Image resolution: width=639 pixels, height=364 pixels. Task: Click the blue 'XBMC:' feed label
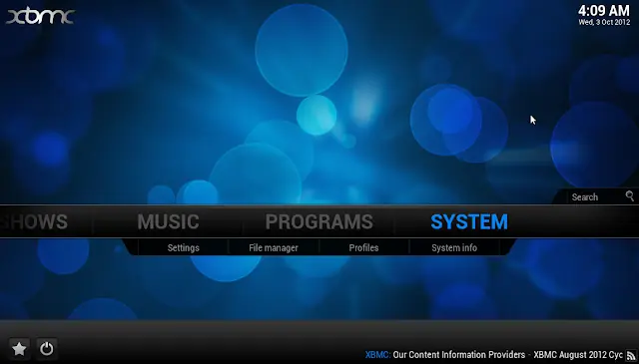(377, 355)
